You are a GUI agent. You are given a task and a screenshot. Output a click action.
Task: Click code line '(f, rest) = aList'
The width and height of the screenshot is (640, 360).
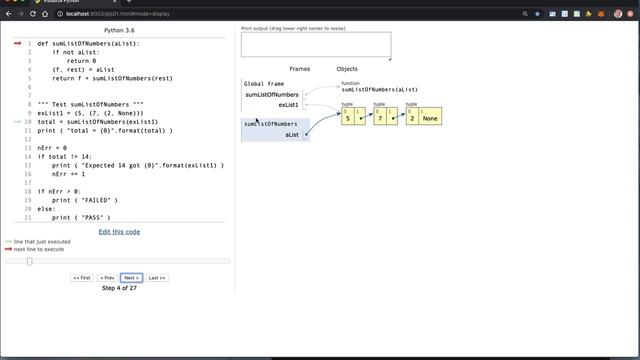(x=83, y=70)
